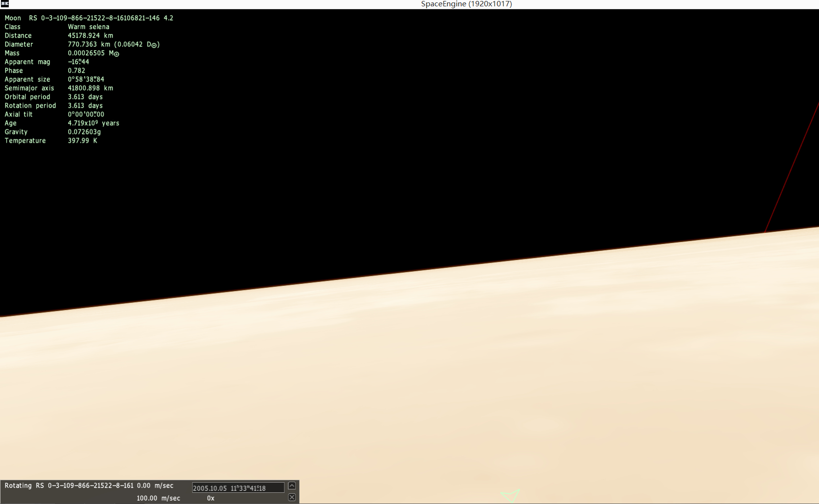Click the date and time input field

(x=238, y=488)
